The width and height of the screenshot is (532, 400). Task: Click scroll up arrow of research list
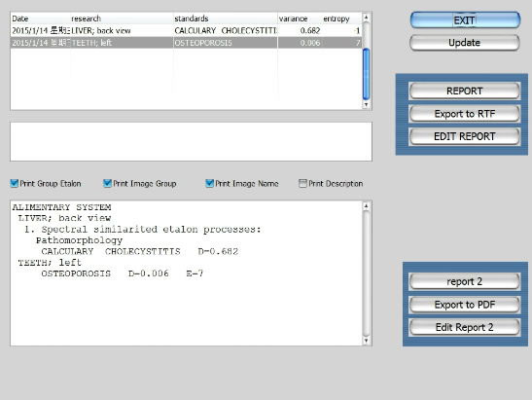coord(366,17)
